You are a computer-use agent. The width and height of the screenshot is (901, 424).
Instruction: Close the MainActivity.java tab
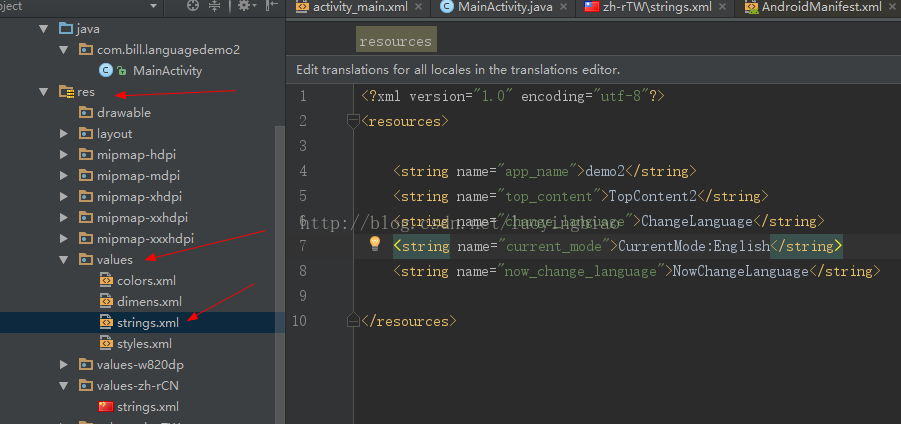tap(563, 7)
